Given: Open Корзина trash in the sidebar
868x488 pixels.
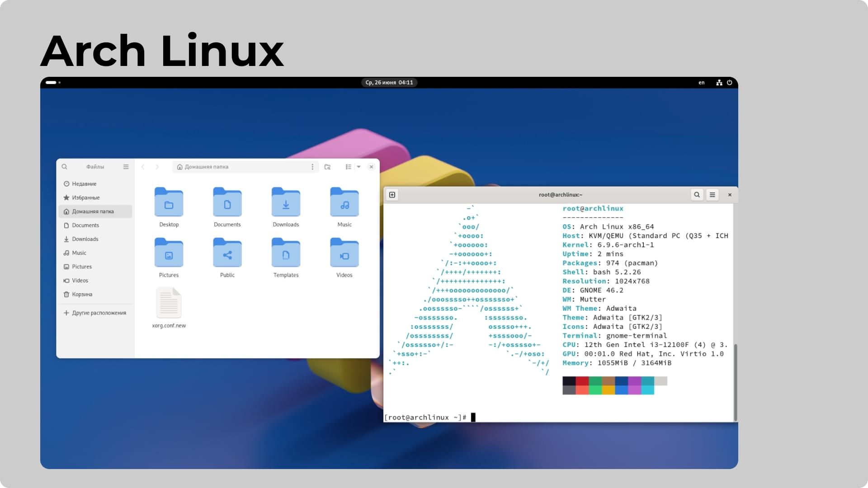Looking at the screenshot, I should coord(95,294).
